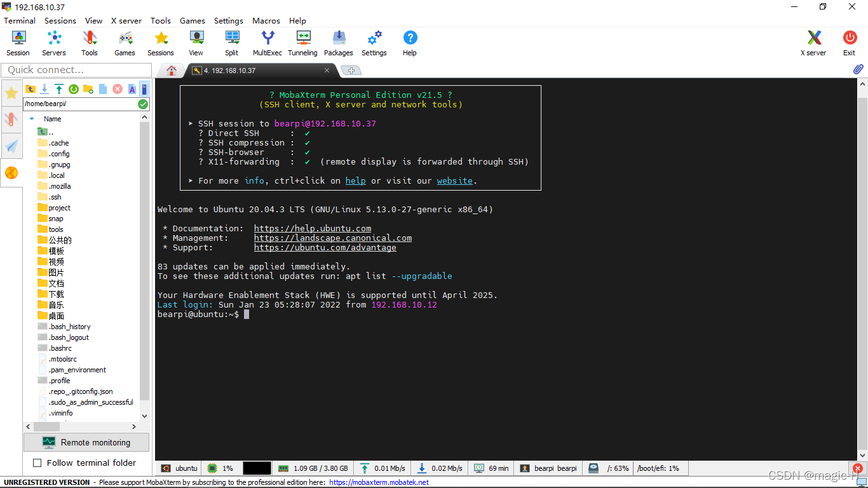Select the 'tools' folder
868x488 pixels.
(x=56, y=229)
